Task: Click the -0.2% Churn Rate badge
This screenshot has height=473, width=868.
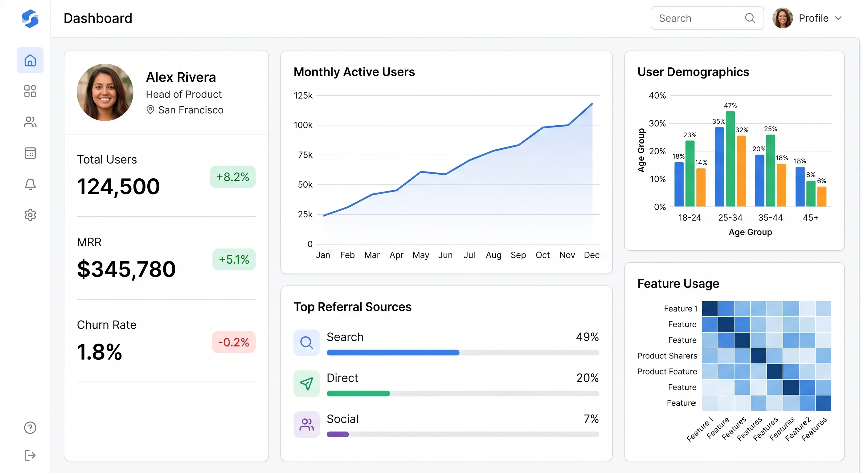Action: 234,342
